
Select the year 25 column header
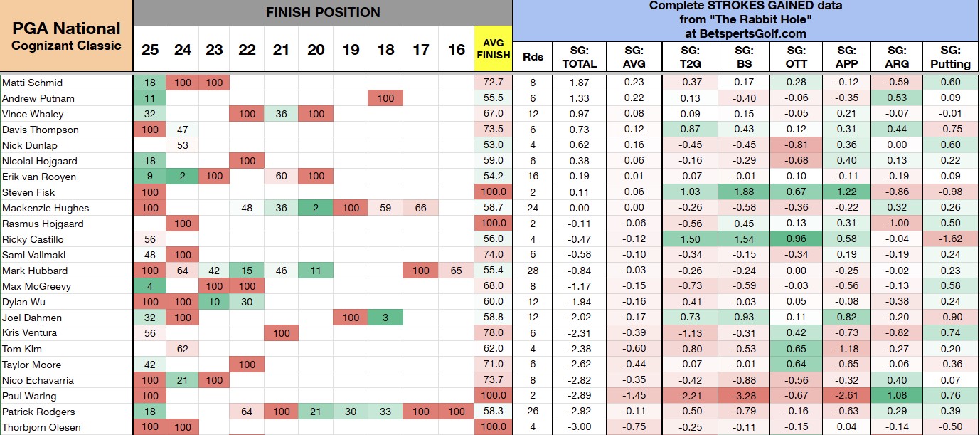tap(149, 49)
